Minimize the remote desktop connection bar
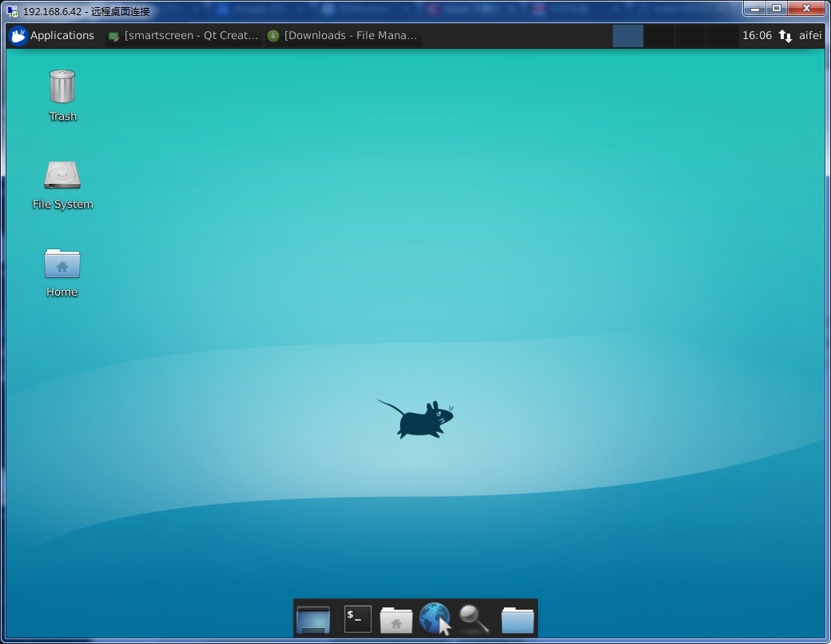This screenshot has width=831, height=644. (754, 9)
